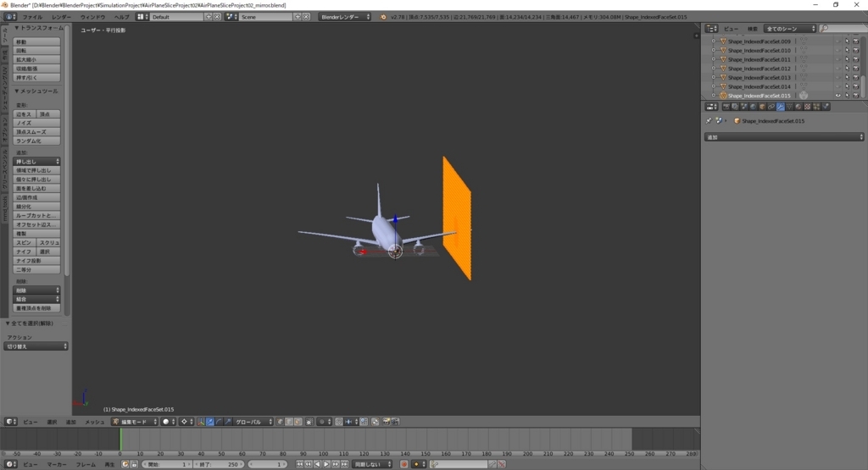Click the ナイフ投影 knife project button
This screenshot has width=868, height=470.
click(x=36, y=261)
